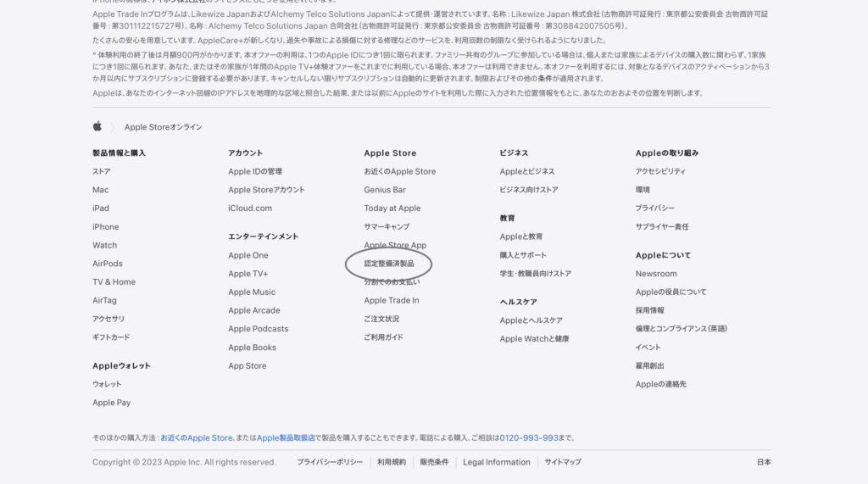The width and height of the screenshot is (868, 484).
Task: Open the 雇用創出 link
Action: (650, 365)
